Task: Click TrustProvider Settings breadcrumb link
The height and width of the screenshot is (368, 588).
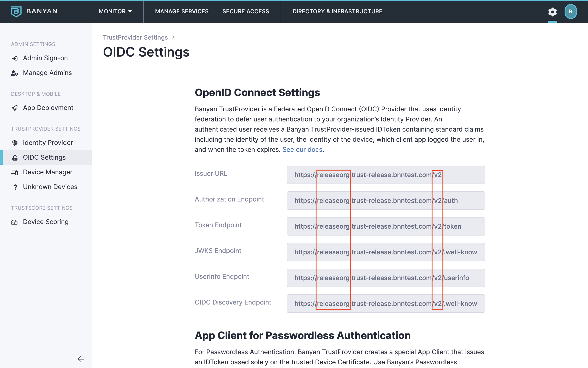Action: coord(135,37)
